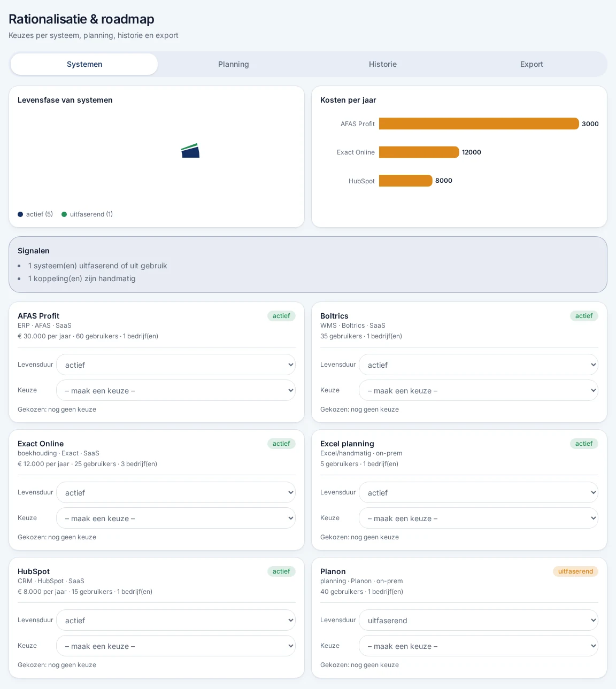
Task: Expand Boltrics Levensduur dropdown
Action: point(479,365)
